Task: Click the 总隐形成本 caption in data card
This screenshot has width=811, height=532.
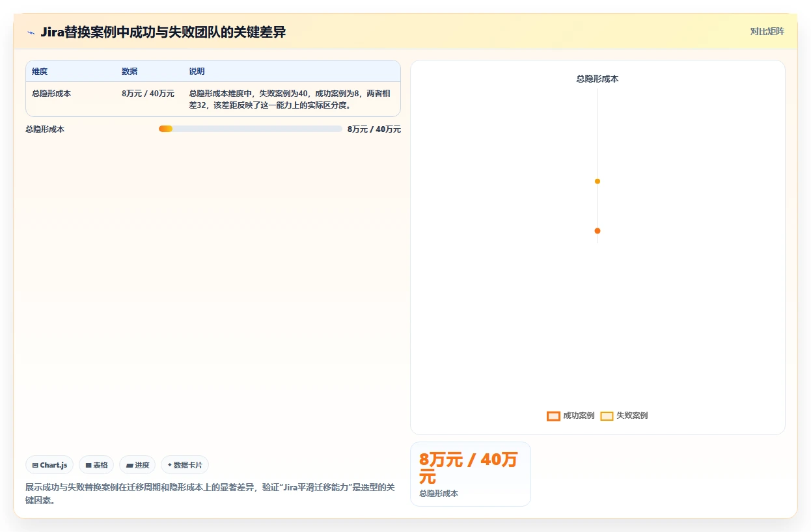Action: (x=439, y=494)
